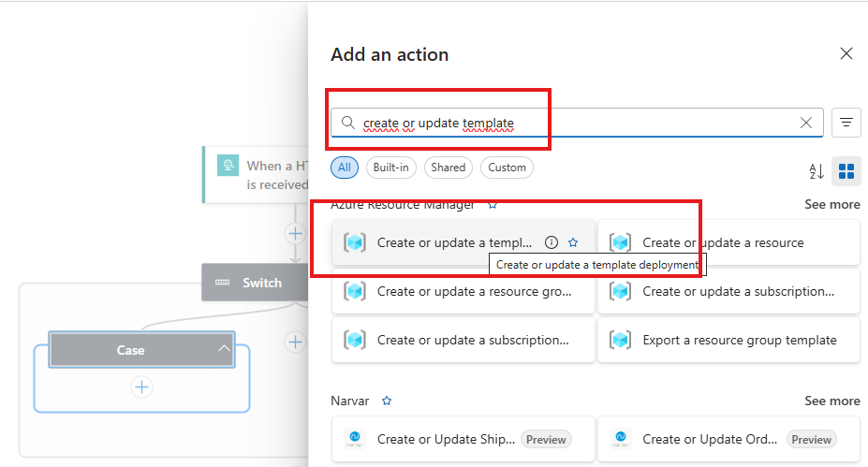The height and width of the screenshot is (467, 868).
Task: Choose Narvar Create or Update Ord action
Action: tap(728, 439)
